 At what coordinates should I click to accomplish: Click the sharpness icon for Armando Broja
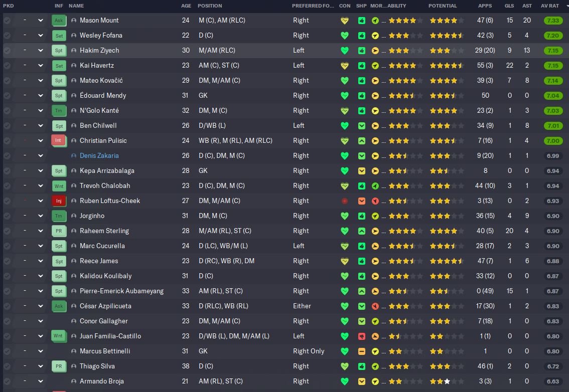362,381
